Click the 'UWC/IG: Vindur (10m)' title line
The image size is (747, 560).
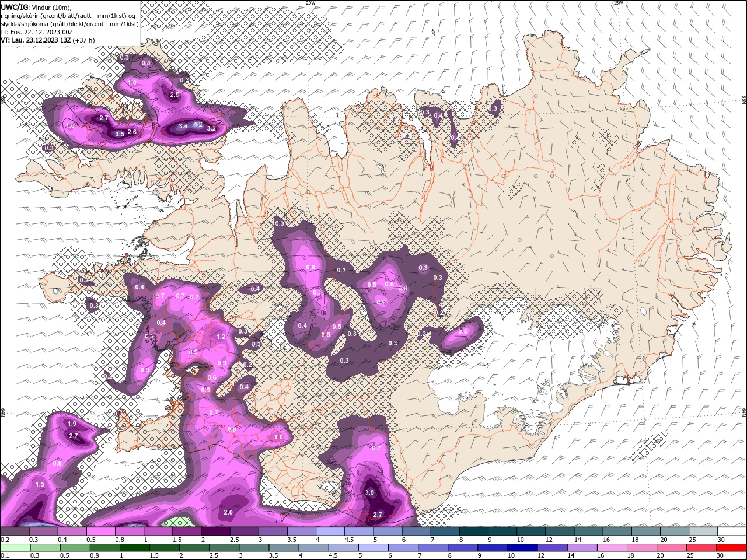click(35, 7)
